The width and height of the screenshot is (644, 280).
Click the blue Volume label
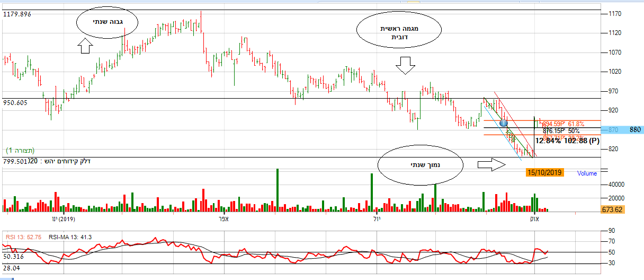tap(587, 173)
